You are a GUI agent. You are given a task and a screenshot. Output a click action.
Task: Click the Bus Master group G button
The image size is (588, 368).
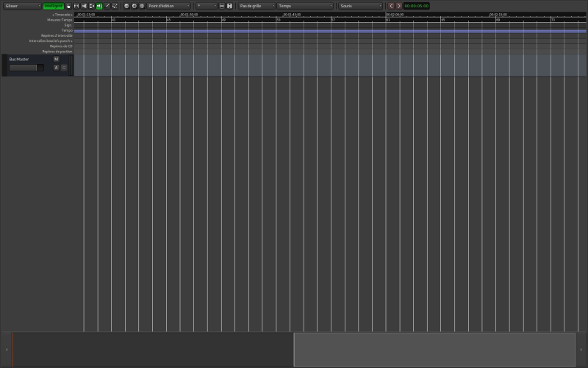coord(64,68)
